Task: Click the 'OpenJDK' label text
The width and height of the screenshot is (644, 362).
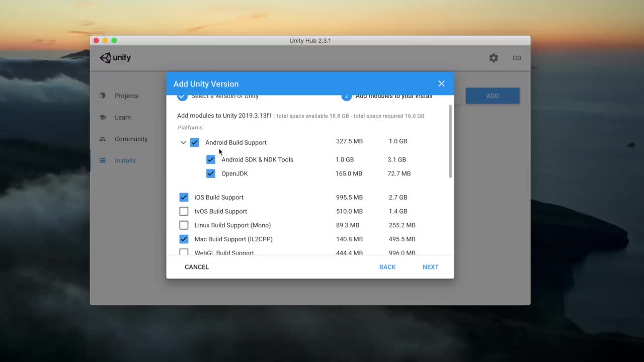Action: (x=234, y=173)
